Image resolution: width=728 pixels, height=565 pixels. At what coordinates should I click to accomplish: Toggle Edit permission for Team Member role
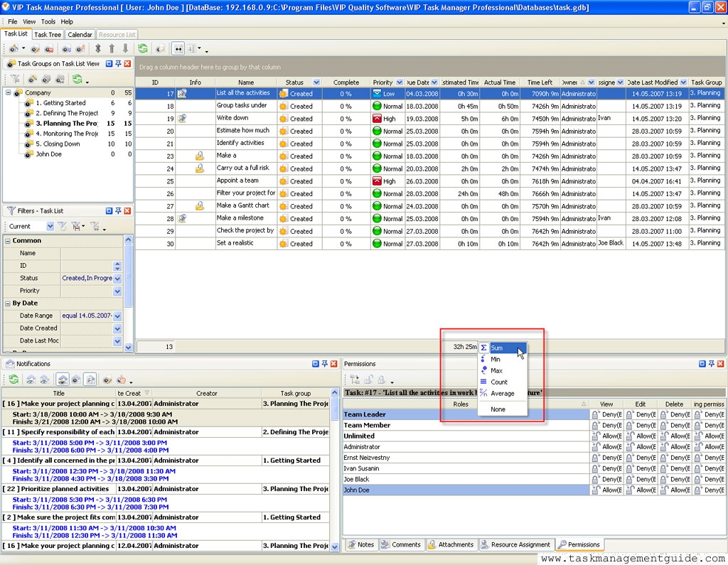641,425
